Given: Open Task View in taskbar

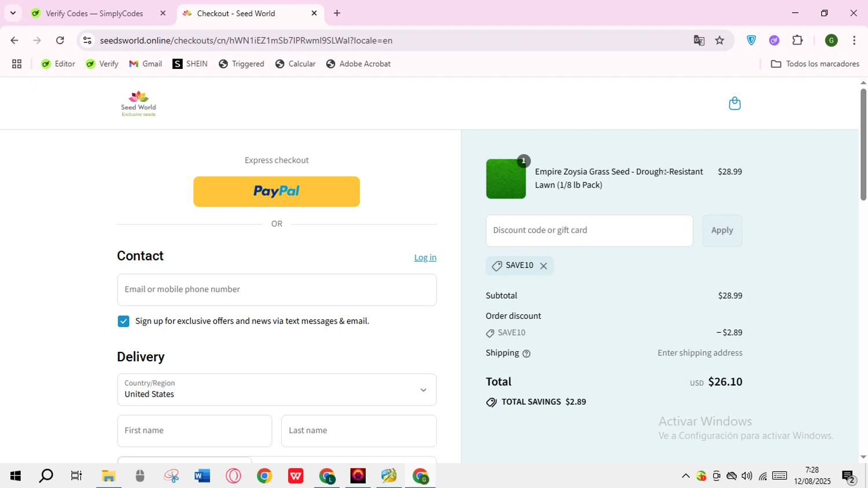Looking at the screenshot, I should [76, 476].
